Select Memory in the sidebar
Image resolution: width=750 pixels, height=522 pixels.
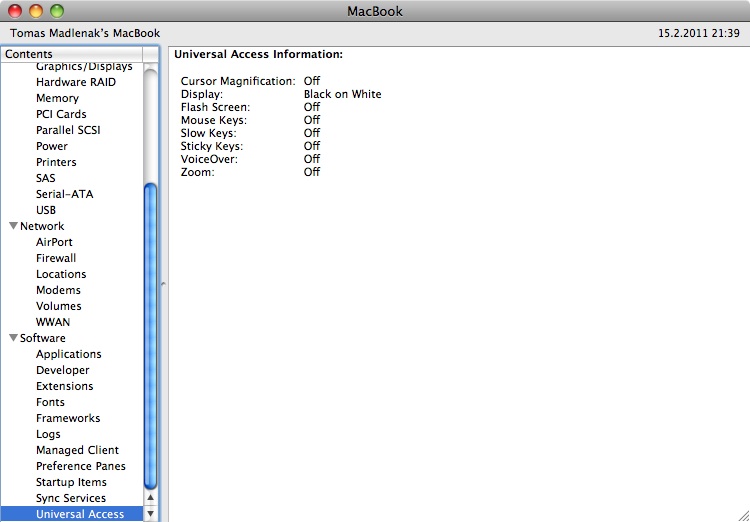[57, 98]
